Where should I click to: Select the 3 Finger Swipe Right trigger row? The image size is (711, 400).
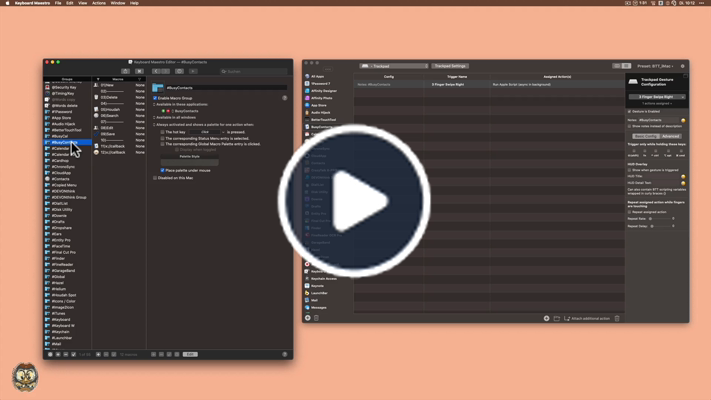tap(489, 84)
